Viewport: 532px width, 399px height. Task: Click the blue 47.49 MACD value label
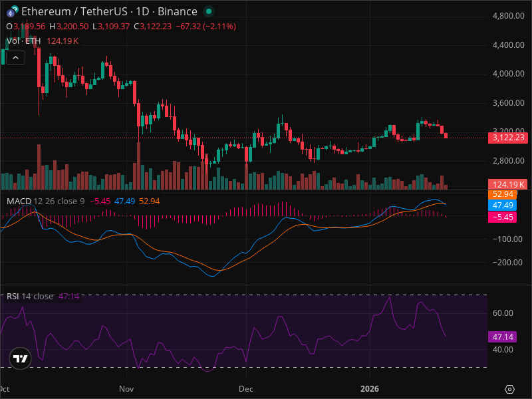(x=502, y=205)
